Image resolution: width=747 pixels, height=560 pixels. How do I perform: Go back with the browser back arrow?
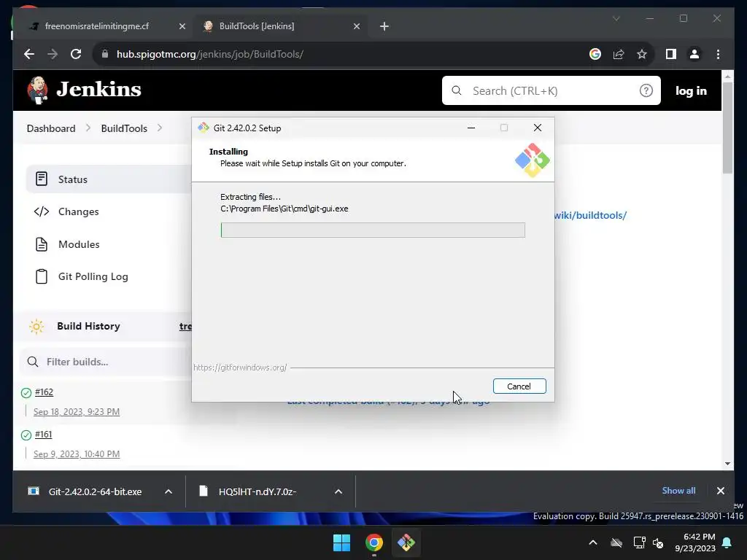[29, 54]
